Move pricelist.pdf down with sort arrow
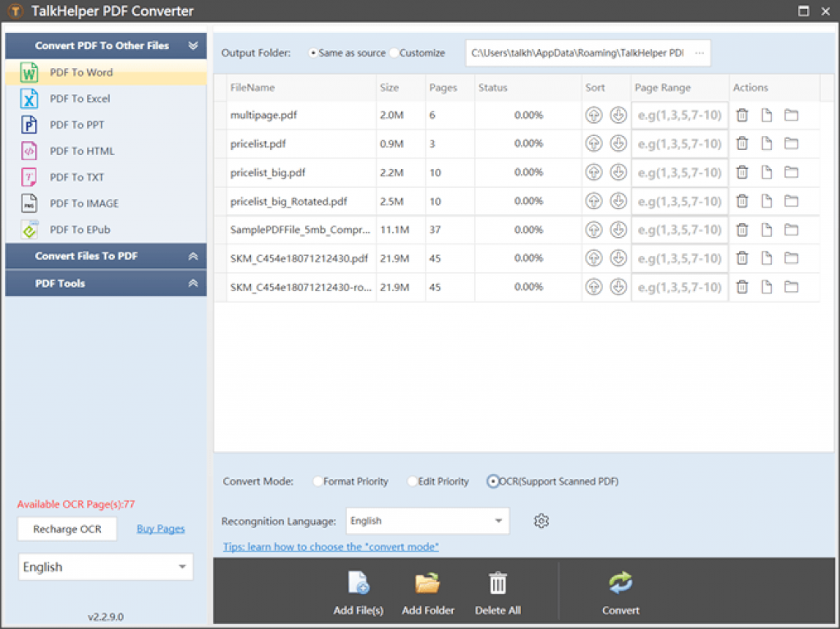The image size is (840, 629). tap(619, 144)
